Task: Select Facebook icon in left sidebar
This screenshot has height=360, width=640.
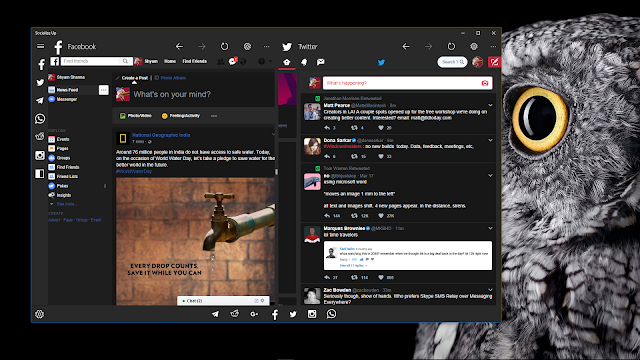Action: tap(41, 64)
